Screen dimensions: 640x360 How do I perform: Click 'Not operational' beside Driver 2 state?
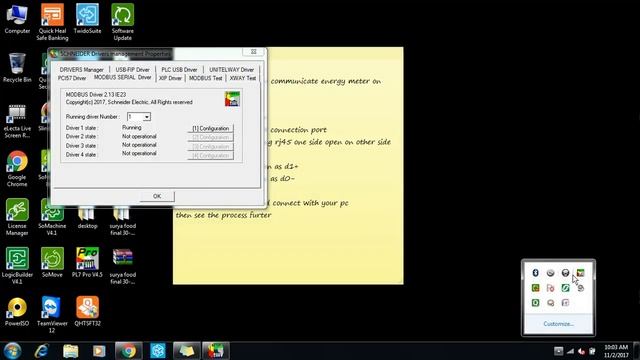[139, 136]
